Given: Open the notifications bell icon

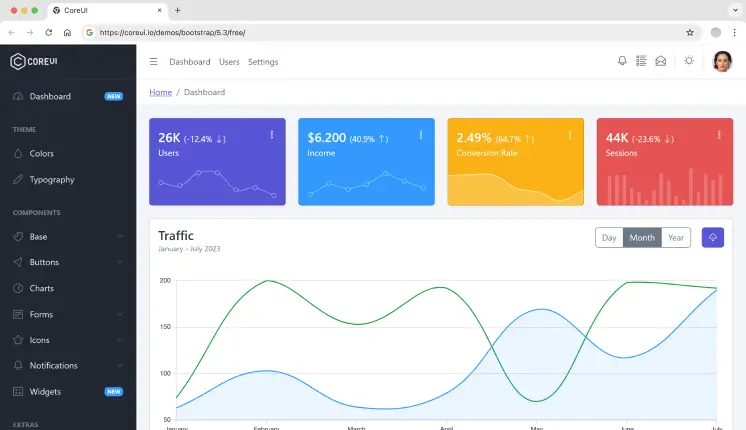Looking at the screenshot, I should tap(622, 61).
